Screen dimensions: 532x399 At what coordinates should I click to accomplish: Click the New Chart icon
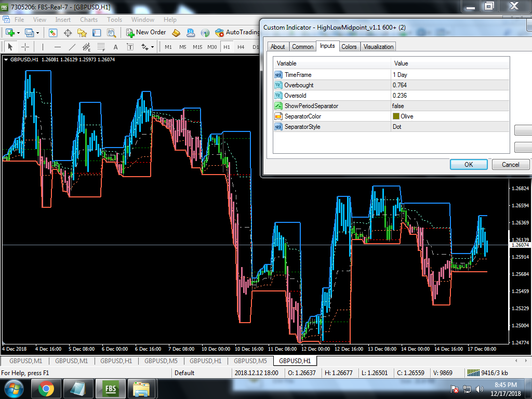[10, 33]
